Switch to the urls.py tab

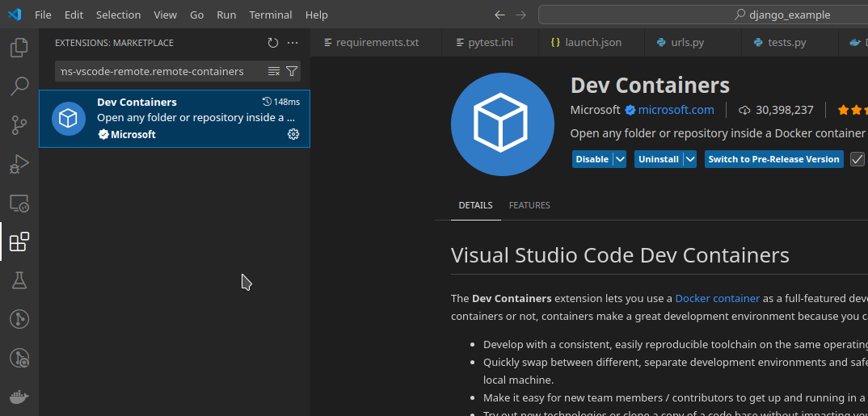693,43
